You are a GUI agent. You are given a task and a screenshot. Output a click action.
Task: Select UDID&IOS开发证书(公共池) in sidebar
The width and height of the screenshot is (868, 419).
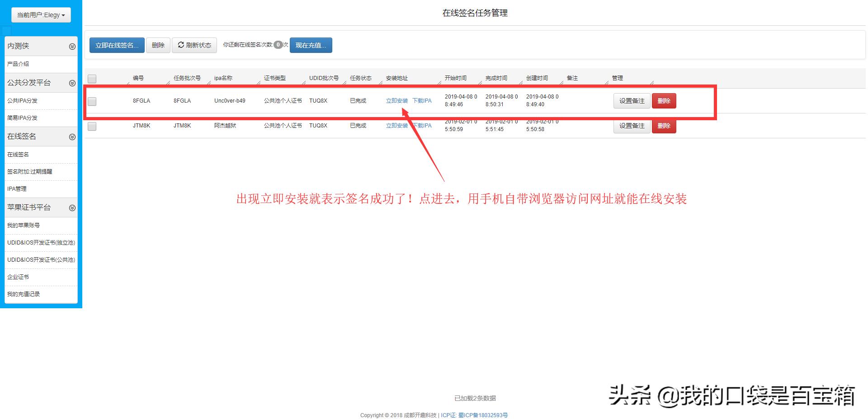pyautogui.click(x=41, y=259)
